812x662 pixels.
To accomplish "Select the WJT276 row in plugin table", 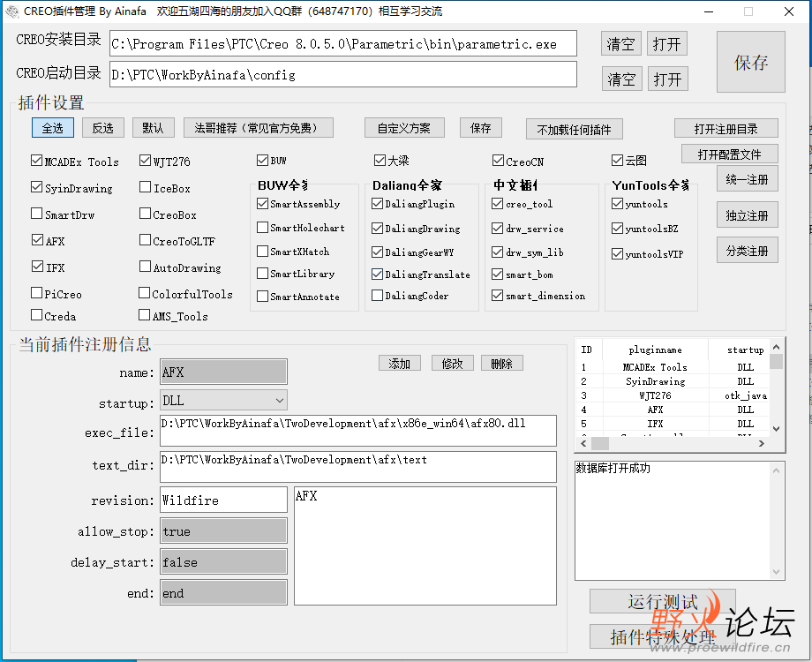I will pos(672,395).
